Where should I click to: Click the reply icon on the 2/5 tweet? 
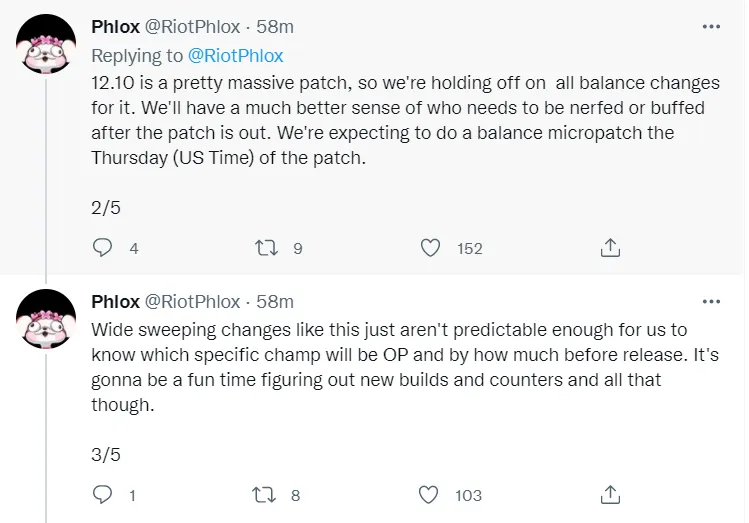(x=102, y=247)
